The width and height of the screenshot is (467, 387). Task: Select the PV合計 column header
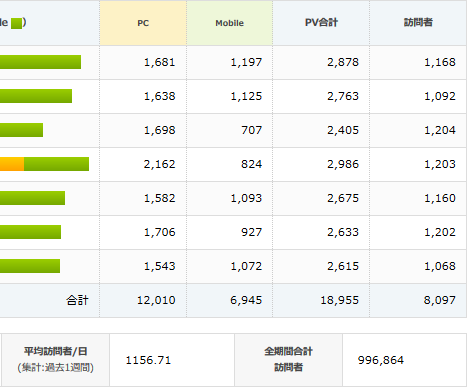[x=321, y=23]
